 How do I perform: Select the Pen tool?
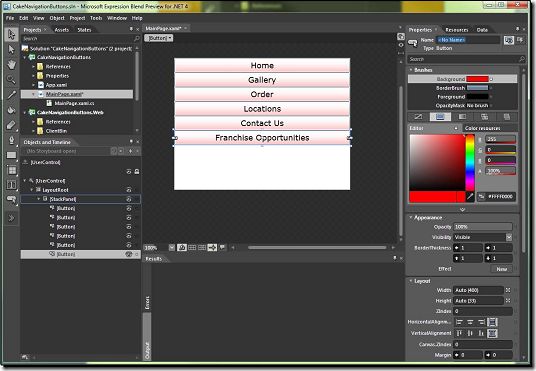click(x=11, y=140)
